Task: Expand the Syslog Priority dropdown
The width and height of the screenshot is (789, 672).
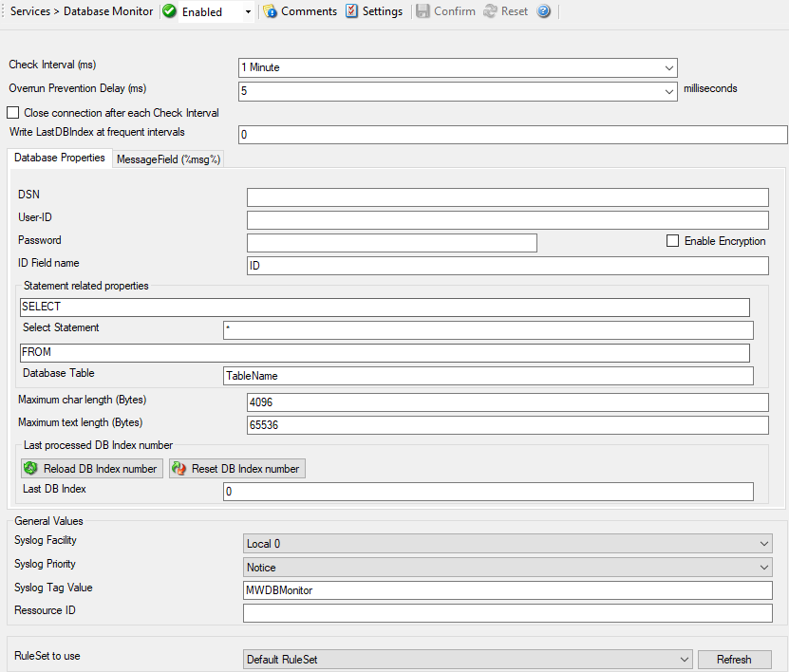Action: [764, 568]
